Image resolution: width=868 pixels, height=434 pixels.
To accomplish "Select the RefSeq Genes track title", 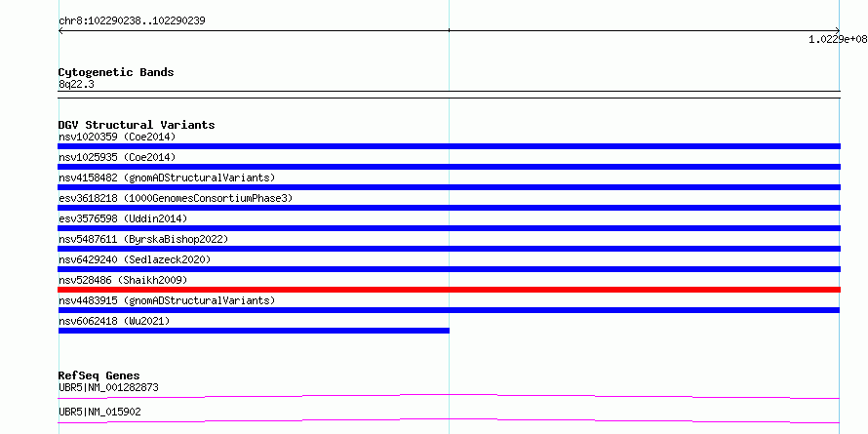I will pyautogui.click(x=99, y=375).
